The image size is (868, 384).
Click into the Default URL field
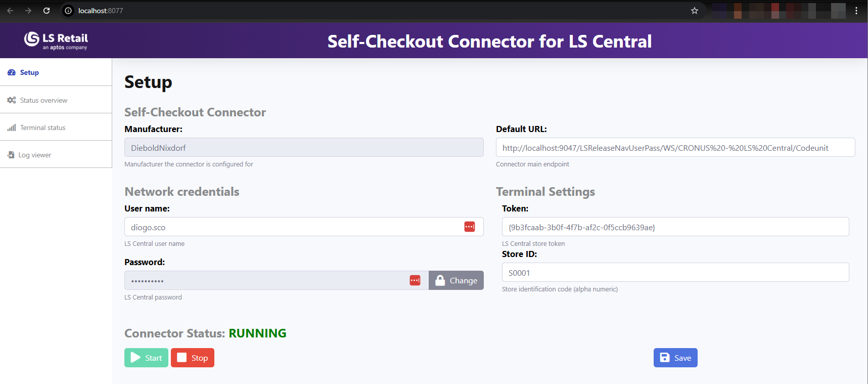[675, 148]
